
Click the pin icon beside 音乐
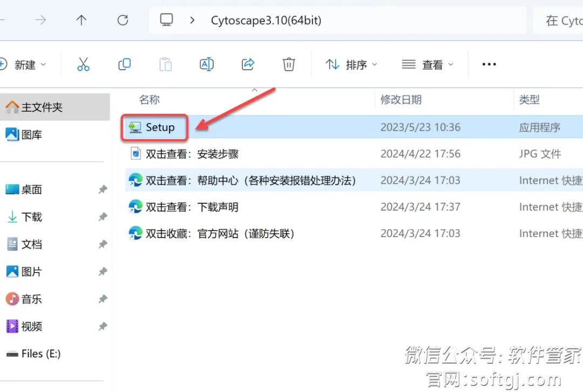[x=103, y=299]
